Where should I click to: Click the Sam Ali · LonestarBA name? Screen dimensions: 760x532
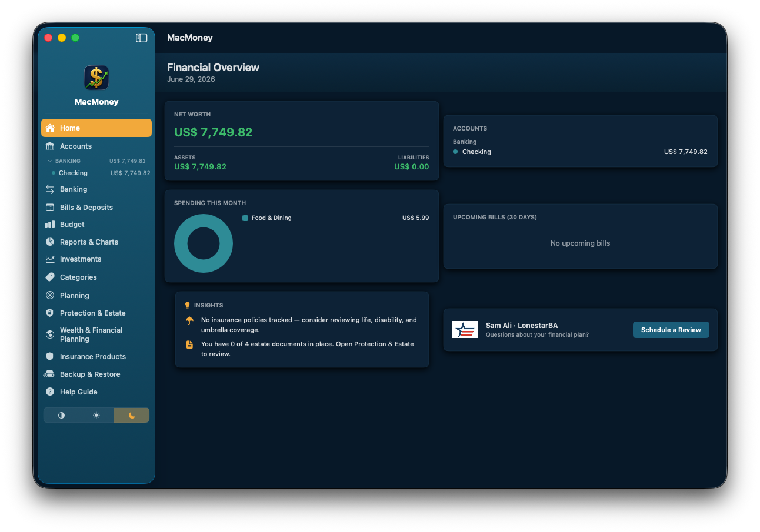coord(522,326)
